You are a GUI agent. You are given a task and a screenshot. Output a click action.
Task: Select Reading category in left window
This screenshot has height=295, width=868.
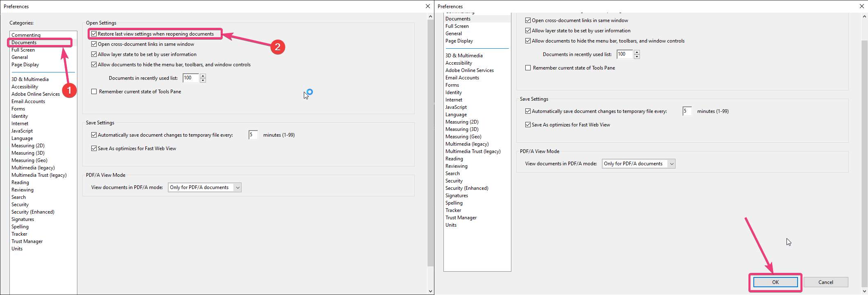point(20,182)
